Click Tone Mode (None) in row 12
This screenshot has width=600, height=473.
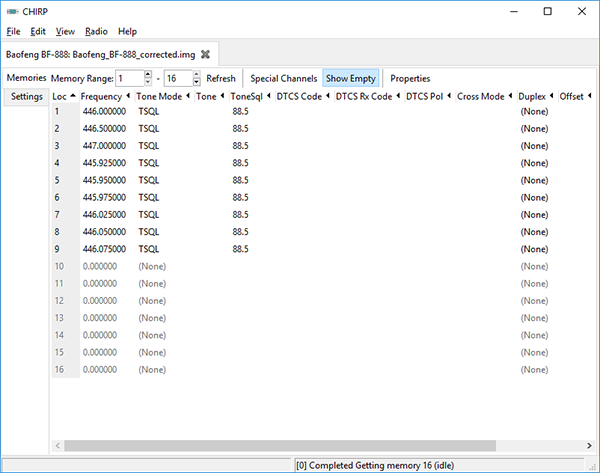click(152, 301)
